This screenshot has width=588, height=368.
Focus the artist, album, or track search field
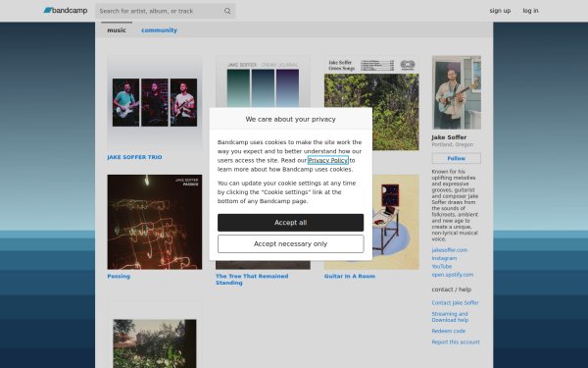coord(165,11)
